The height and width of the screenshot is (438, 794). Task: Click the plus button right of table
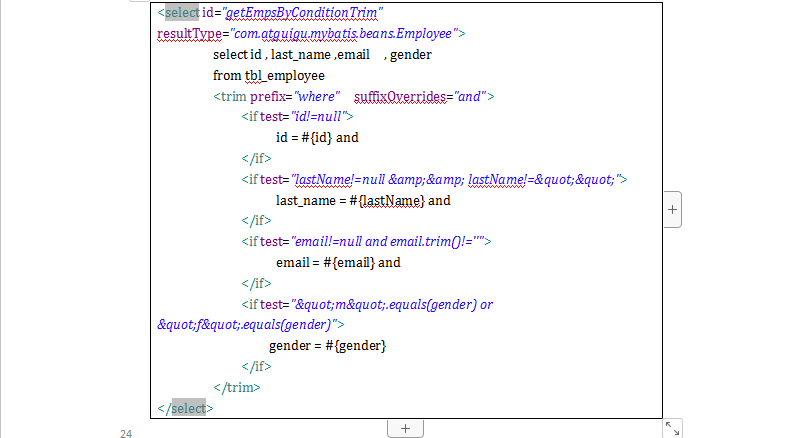[x=672, y=210]
